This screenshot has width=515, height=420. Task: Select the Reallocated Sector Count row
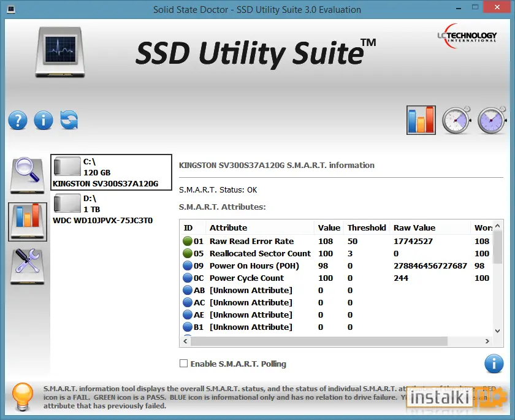point(337,253)
